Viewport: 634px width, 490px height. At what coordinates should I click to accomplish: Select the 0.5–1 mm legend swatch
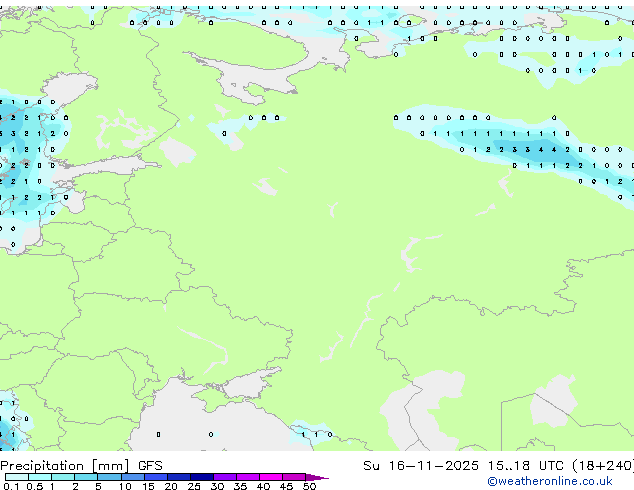40,477
